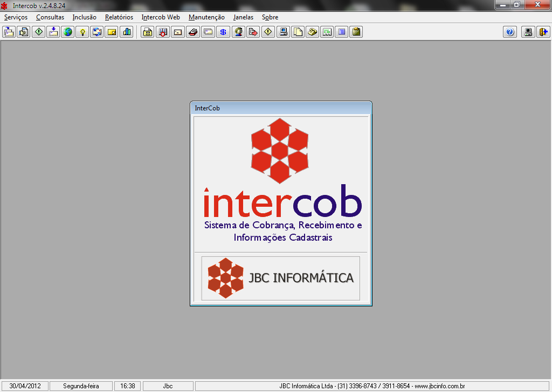
Task: Click the envelope with blue down arrow icon
Action: tap(53, 32)
